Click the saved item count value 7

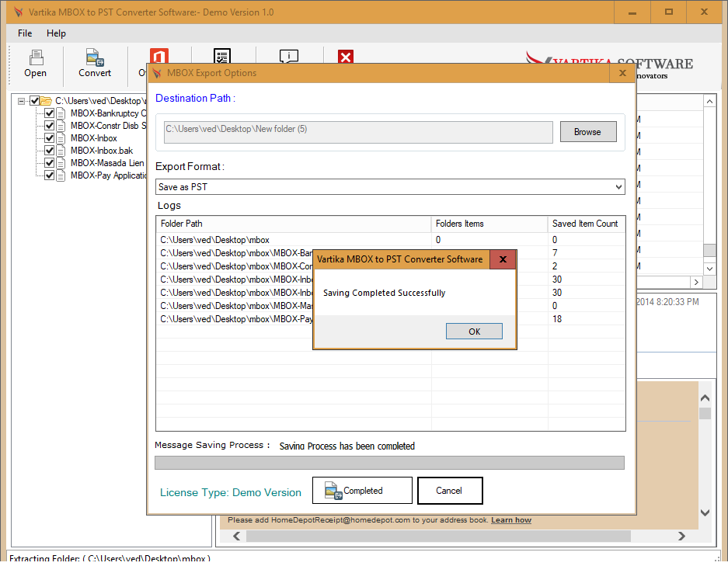coord(555,253)
